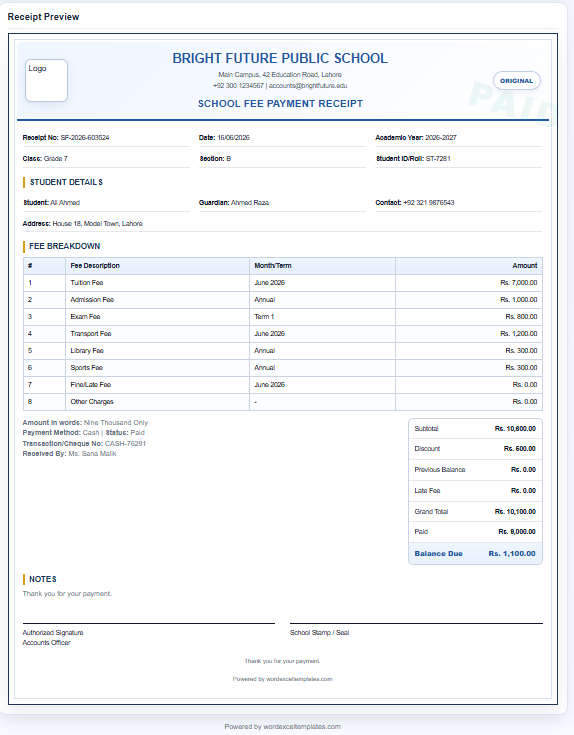Click Amount in words Nine Thousand Only
The image size is (574, 735).
85,422
